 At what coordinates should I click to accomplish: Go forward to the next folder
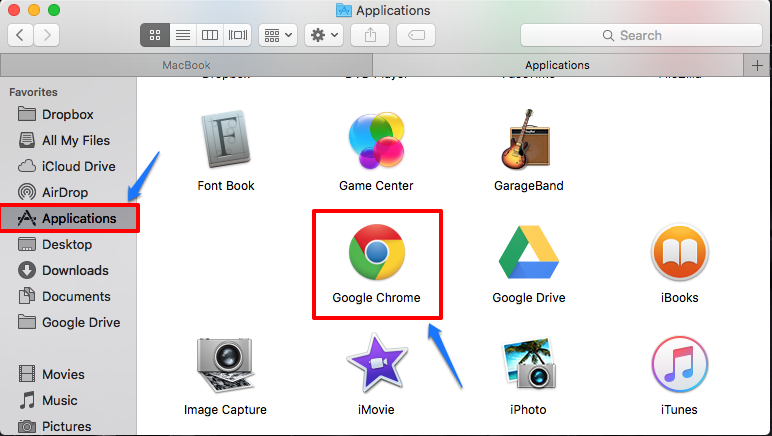(x=47, y=35)
